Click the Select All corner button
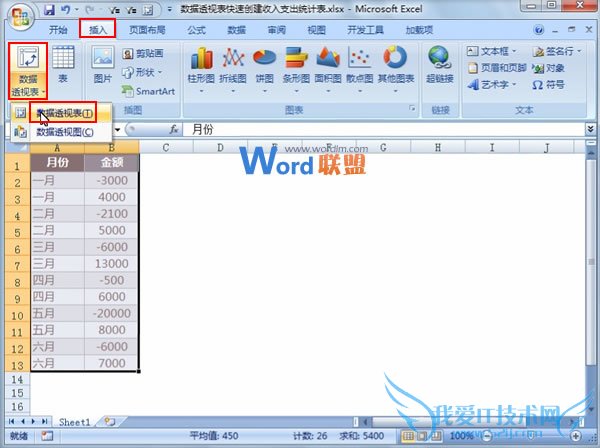Screen dimensions: 600x448 coord(18,147)
